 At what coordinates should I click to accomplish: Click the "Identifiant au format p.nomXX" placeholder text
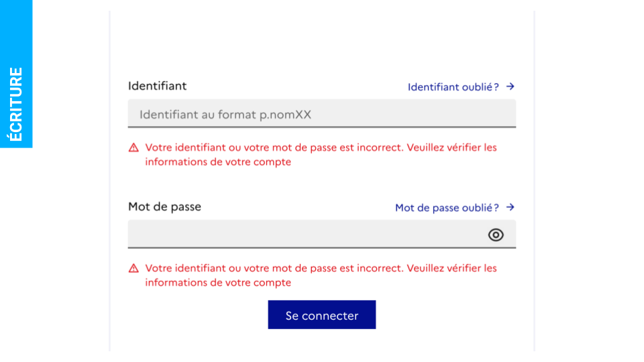(225, 115)
